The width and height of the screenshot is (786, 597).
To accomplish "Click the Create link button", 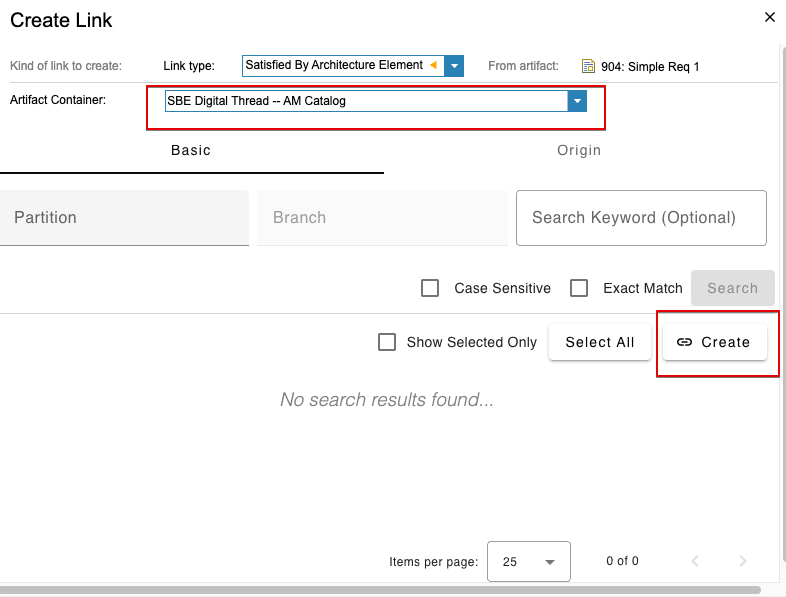I will [x=714, y=342].
